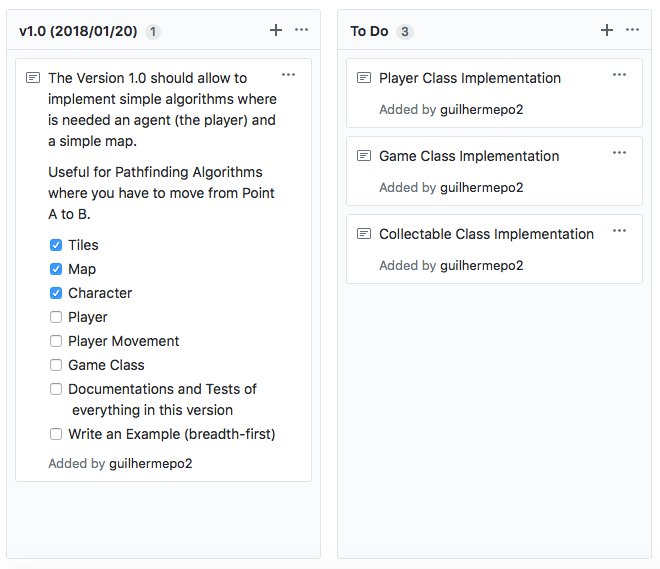Check the Player Movement checkbox
Screen dimensions: 660x569
point(56,341)
